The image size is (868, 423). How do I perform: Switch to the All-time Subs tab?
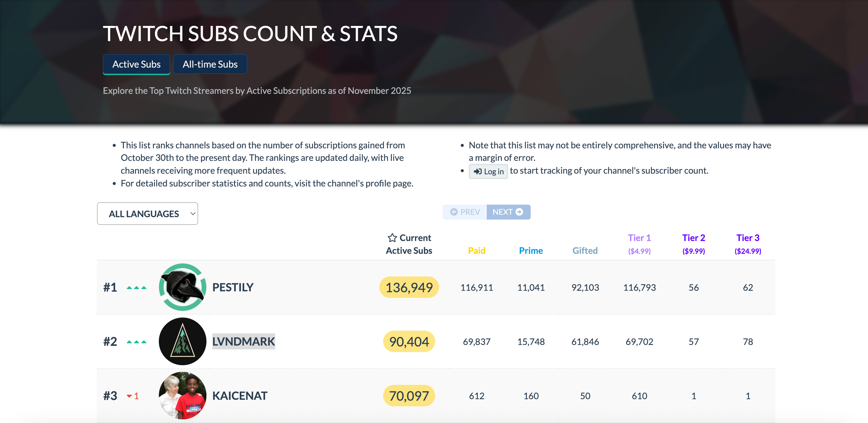210,64
